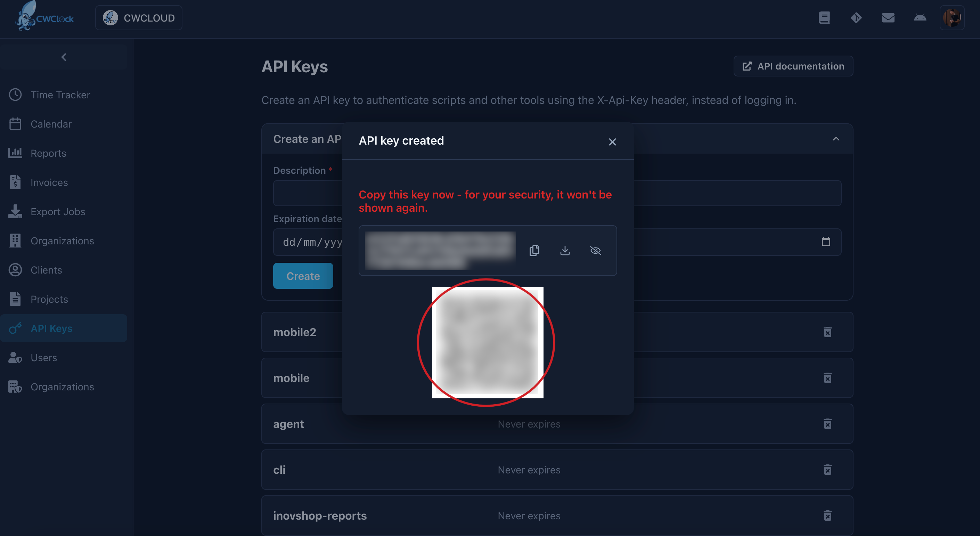980x536 pixels.
Task: Select API Keys in the sidebar
Action: [x=64, y=328]
